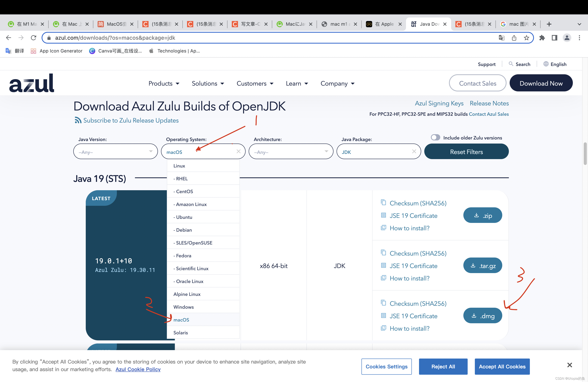Clear the macOS operating system filter X
Viewport: 588px width, 382px height.
238,151
